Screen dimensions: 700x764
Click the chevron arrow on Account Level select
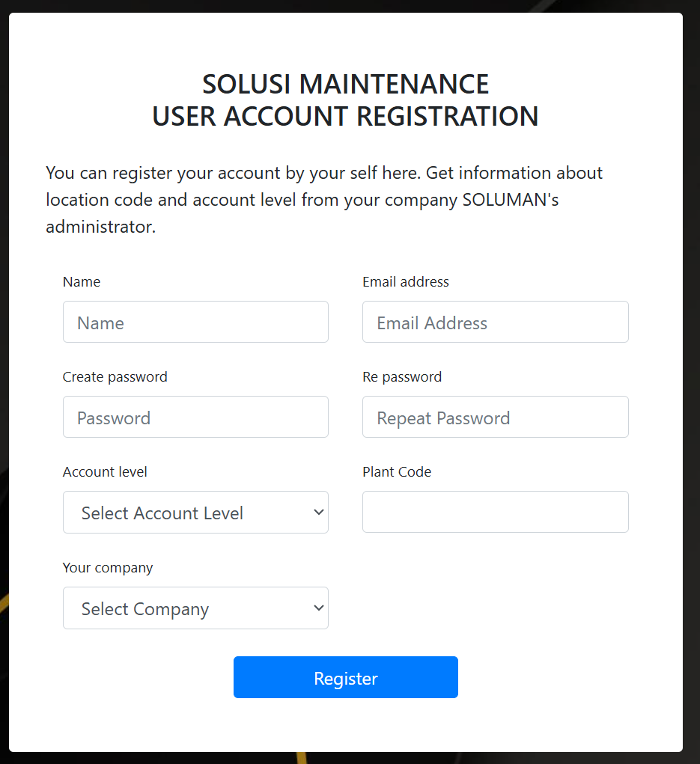click(x=319, y=513)
